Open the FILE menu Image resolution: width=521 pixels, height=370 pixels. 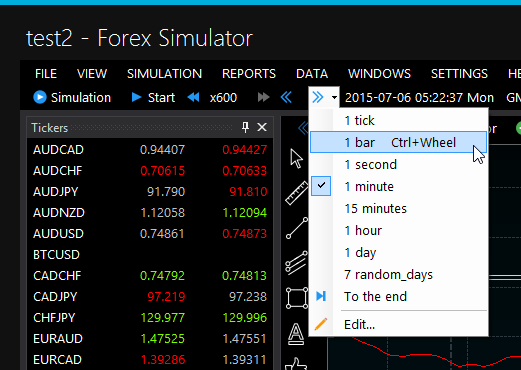46,74
